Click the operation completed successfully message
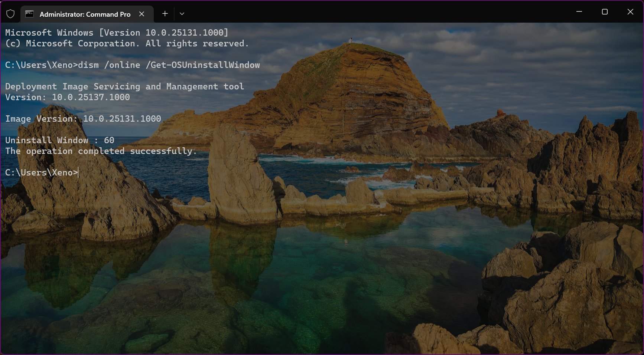 (100, 151)
